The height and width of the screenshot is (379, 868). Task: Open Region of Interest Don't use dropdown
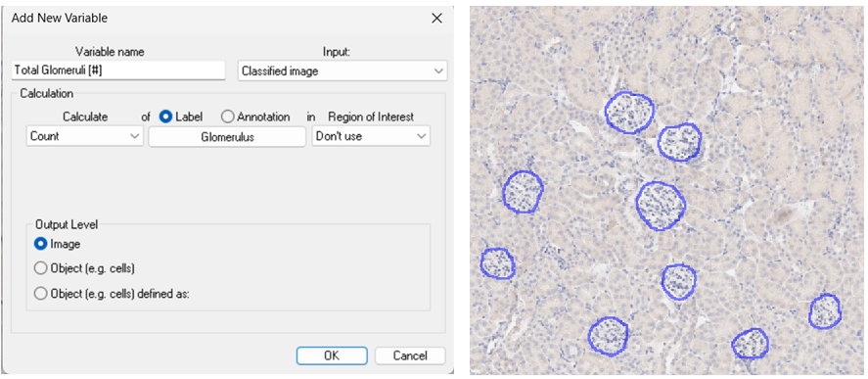(371, 136)
